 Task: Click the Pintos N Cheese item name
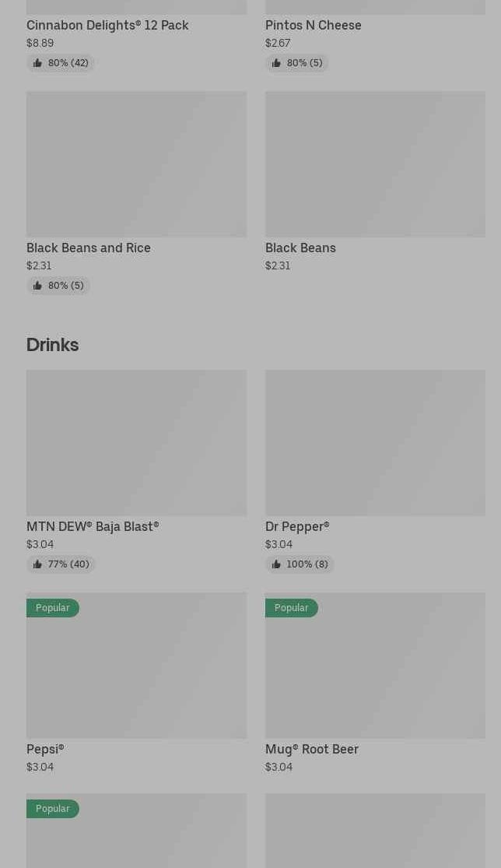click(313, 25)
